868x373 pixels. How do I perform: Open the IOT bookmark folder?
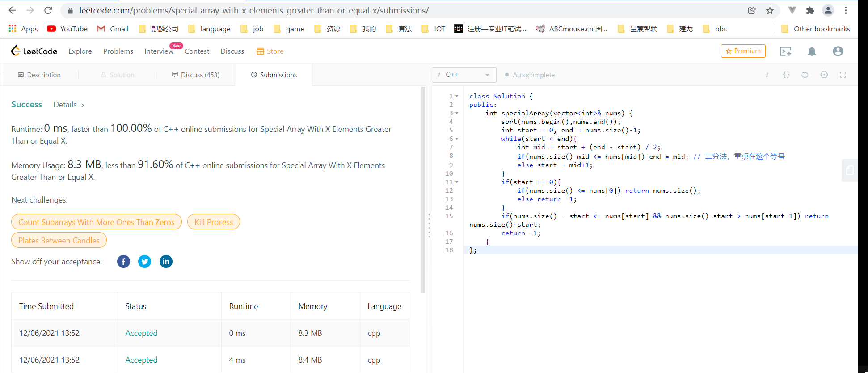pos(434,29)
